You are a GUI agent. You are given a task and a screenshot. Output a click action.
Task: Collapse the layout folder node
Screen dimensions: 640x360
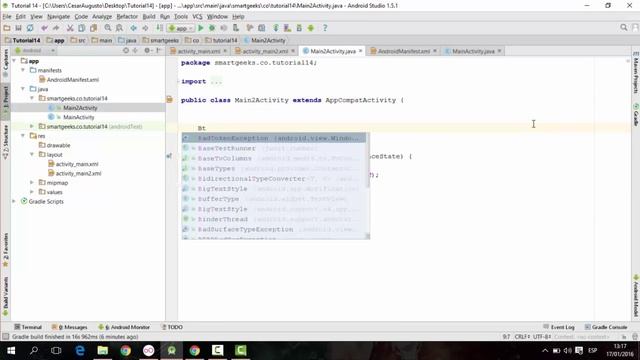[32, 155]
